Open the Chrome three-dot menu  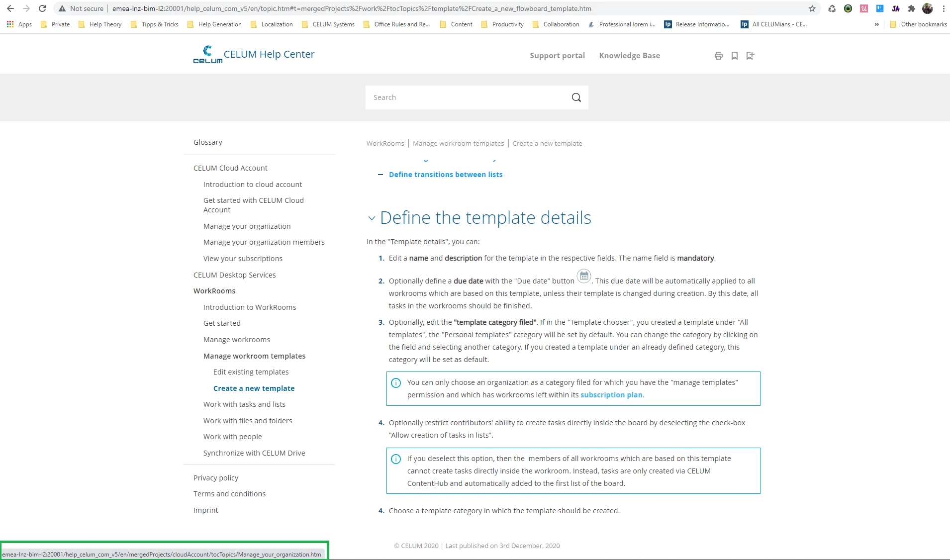tap(944, 8)
